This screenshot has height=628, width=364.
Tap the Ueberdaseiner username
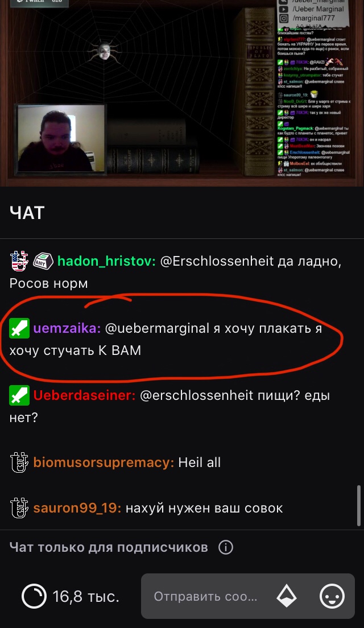[84, 395]
